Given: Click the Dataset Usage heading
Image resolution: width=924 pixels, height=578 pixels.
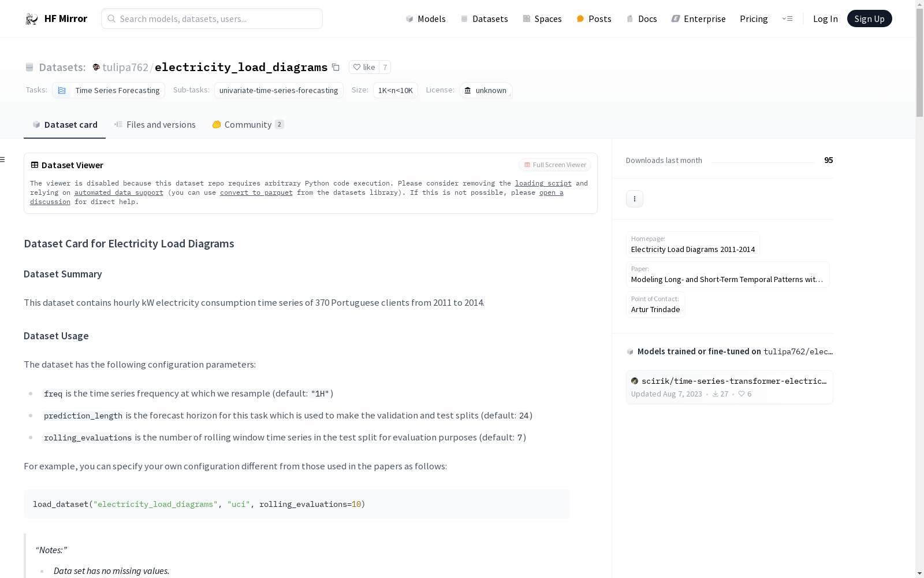Looking at the screenshot, I should (56, 336).
